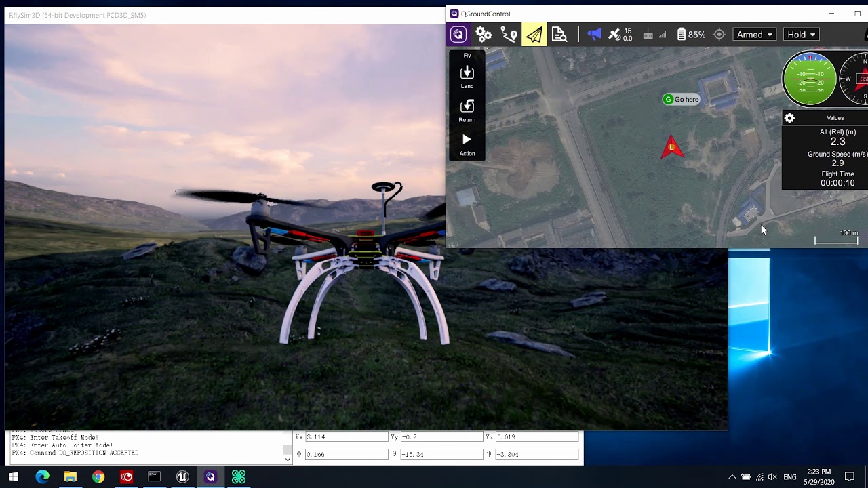The height and width of the screenshot is (488, 868).
Task: Show battery 85% status
Action: point(691,35)
